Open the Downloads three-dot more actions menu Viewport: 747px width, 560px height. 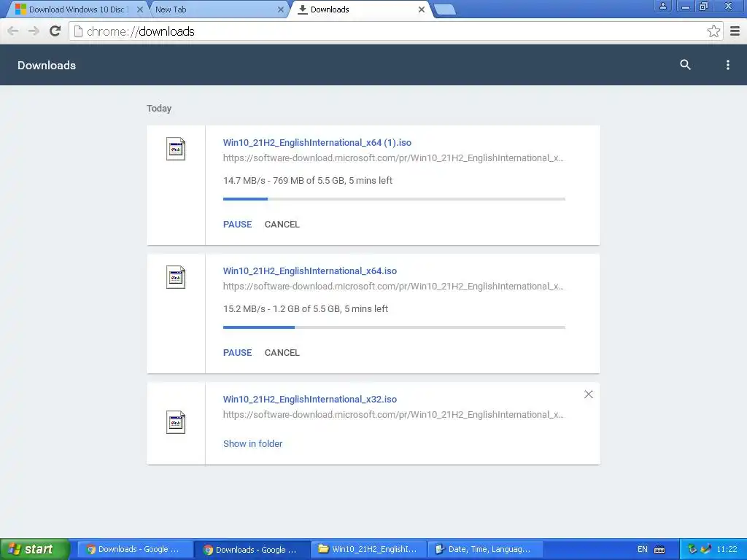[x=727, y=65]
